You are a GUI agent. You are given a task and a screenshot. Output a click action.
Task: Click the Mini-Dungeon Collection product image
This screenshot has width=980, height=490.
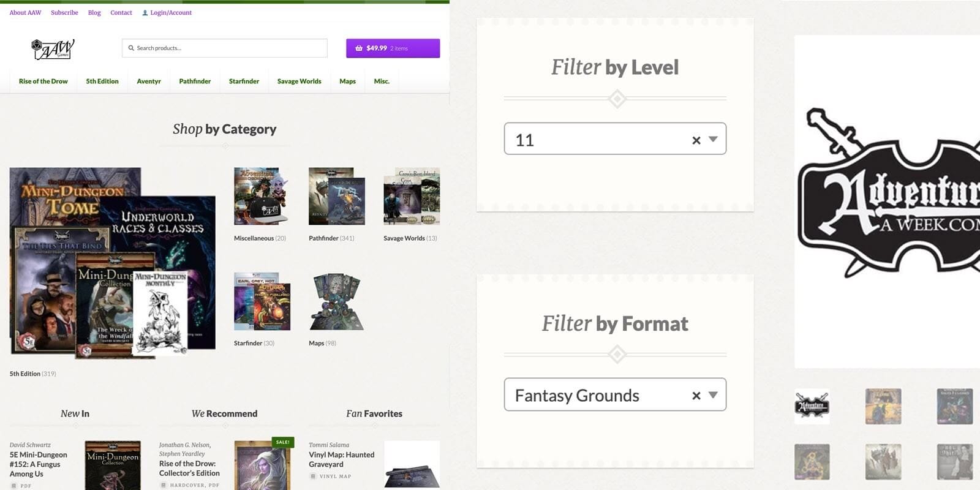click(113, 466)
